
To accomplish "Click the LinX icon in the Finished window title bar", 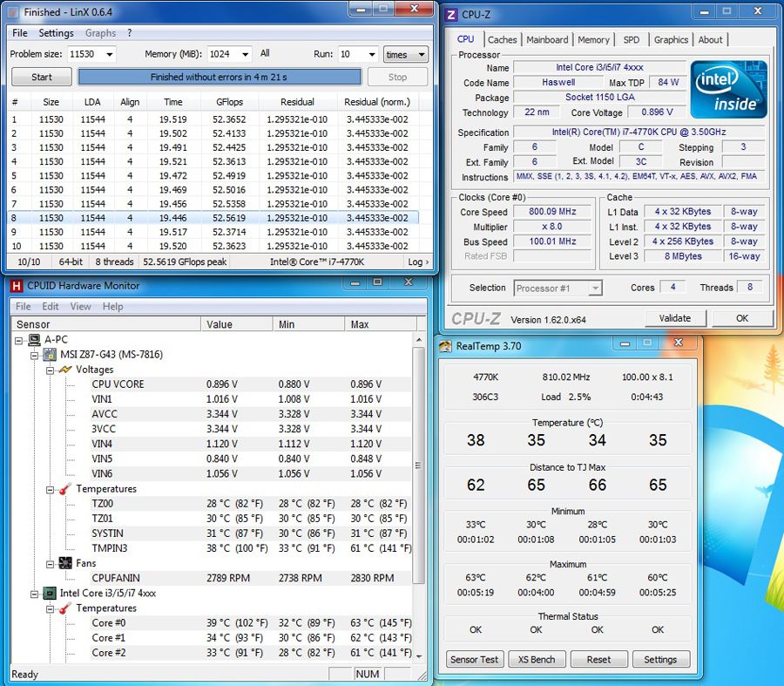I will click(x=11, y=11).
